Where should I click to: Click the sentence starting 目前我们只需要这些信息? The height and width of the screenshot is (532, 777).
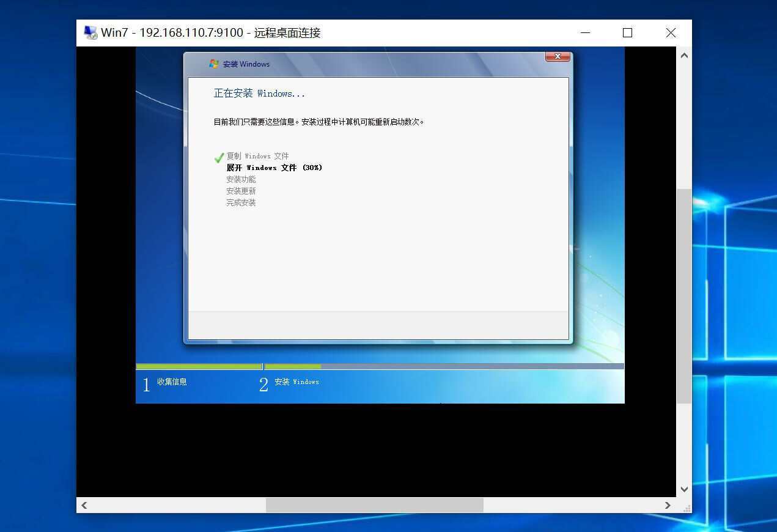319,122
